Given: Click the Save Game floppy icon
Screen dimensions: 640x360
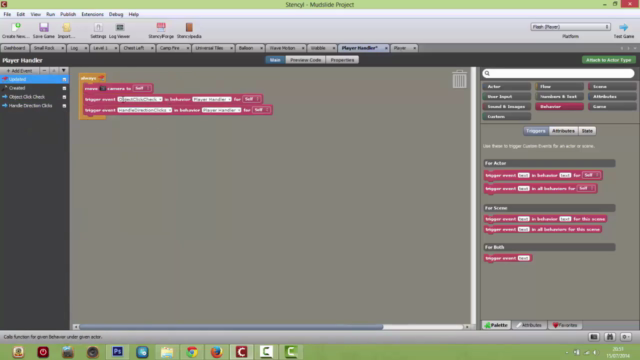Looking at the screenshot, I should point(44,28).
